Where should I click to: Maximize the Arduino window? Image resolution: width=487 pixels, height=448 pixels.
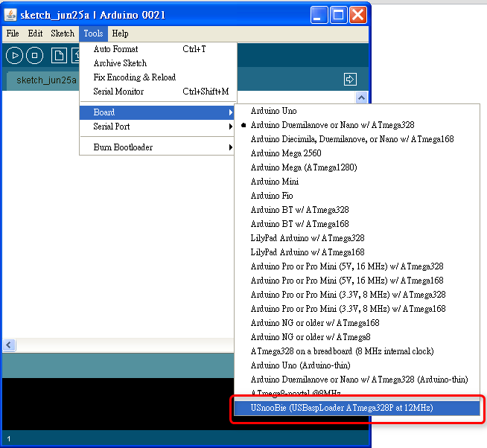click(338, 15)
